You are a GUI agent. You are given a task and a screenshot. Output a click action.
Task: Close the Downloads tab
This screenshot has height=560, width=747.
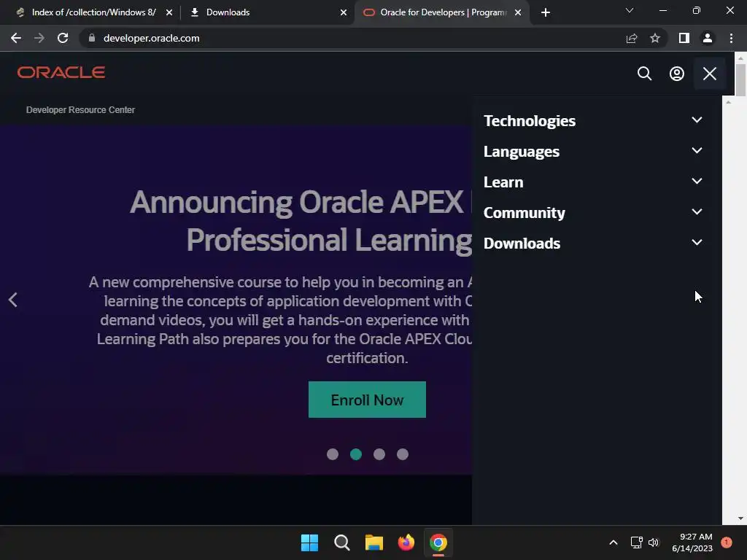[x=344, y=12]
